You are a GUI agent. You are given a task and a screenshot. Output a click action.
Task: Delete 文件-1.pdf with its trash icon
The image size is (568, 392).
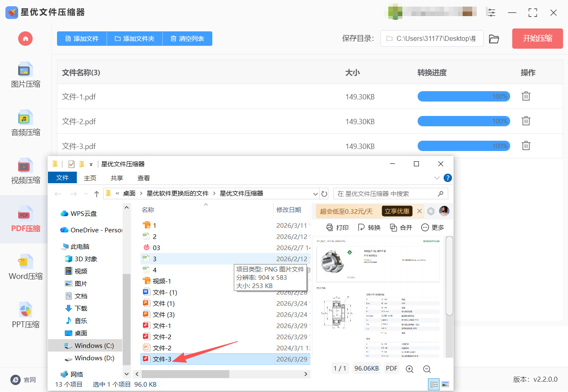pos(526,96)
